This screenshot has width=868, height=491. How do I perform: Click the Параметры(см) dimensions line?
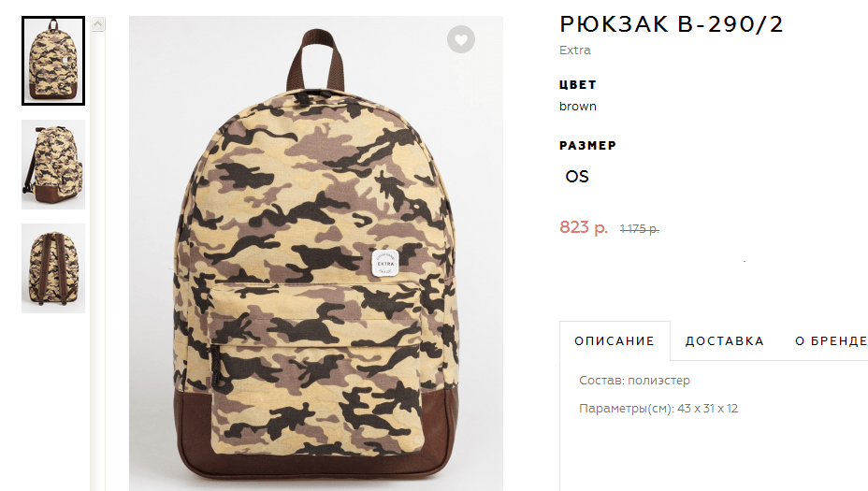658,409
